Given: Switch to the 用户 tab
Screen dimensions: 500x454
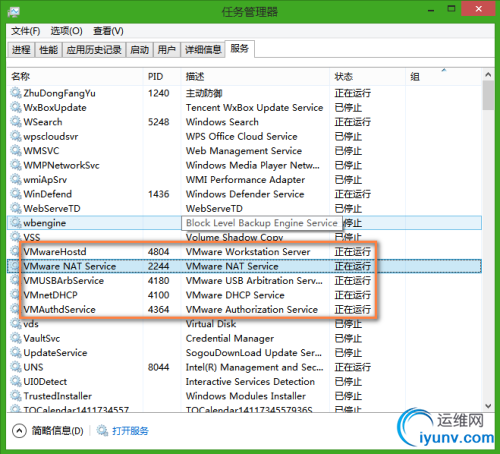Looking at the screenshot, I should (167, 50).
